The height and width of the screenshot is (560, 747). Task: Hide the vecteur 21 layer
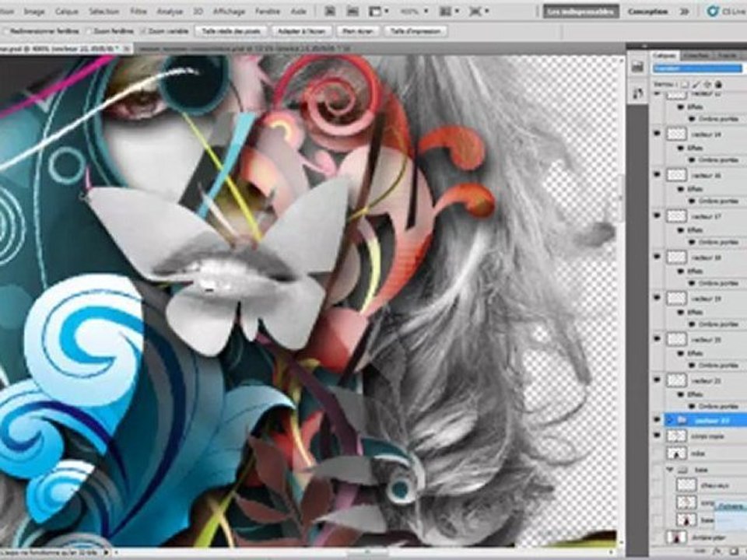tap(658, 380)
